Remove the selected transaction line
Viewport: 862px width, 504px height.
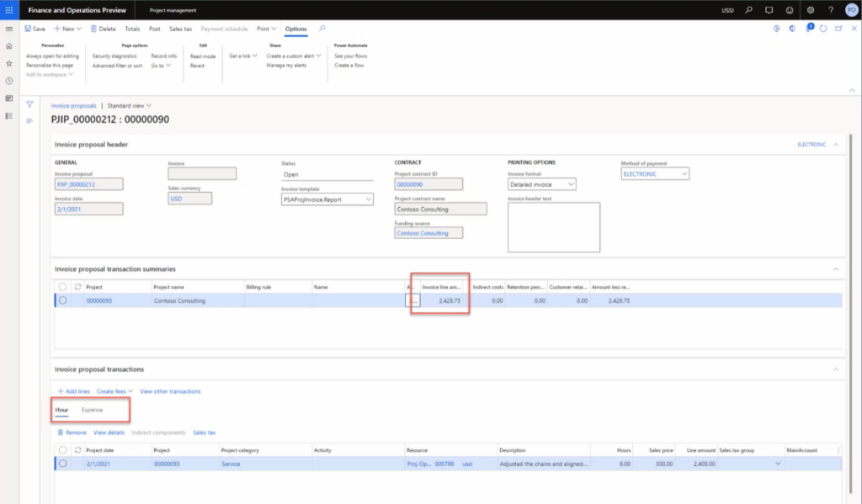coord(72,432)
